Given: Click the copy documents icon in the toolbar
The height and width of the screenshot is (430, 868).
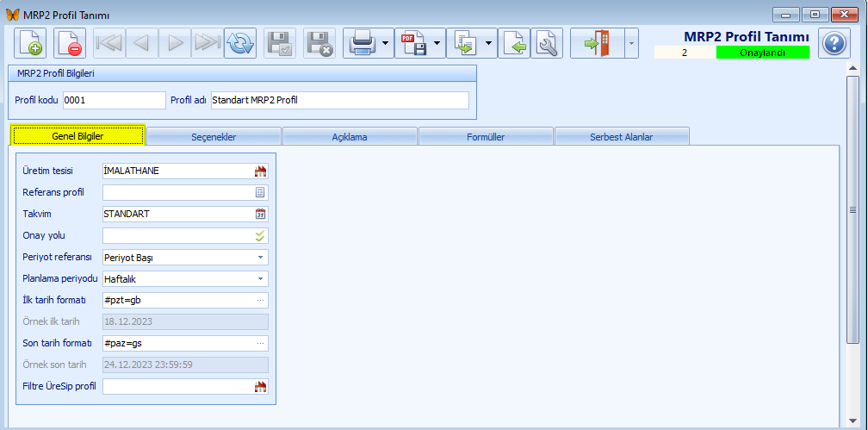Looking at the screenshot, I should [464, 43].
